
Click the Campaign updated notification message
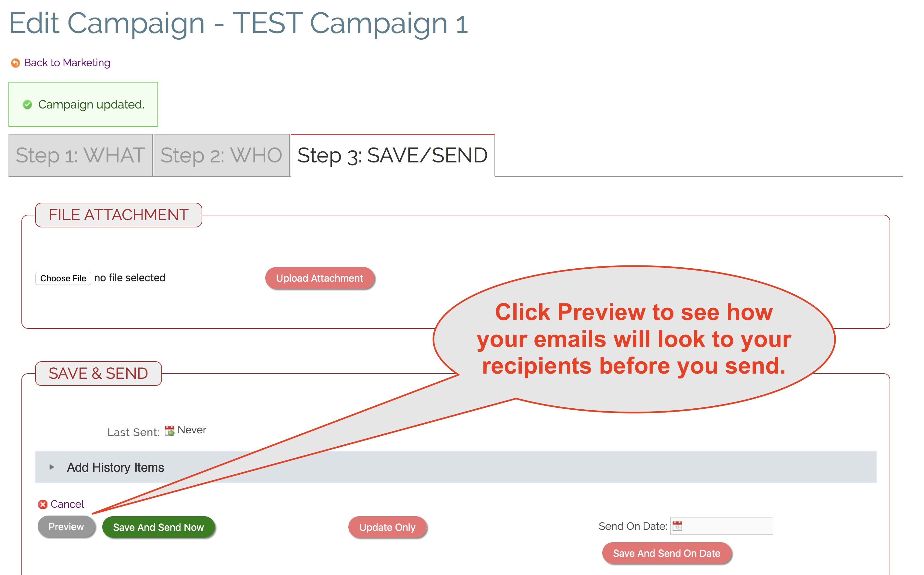tap(91, 104)
